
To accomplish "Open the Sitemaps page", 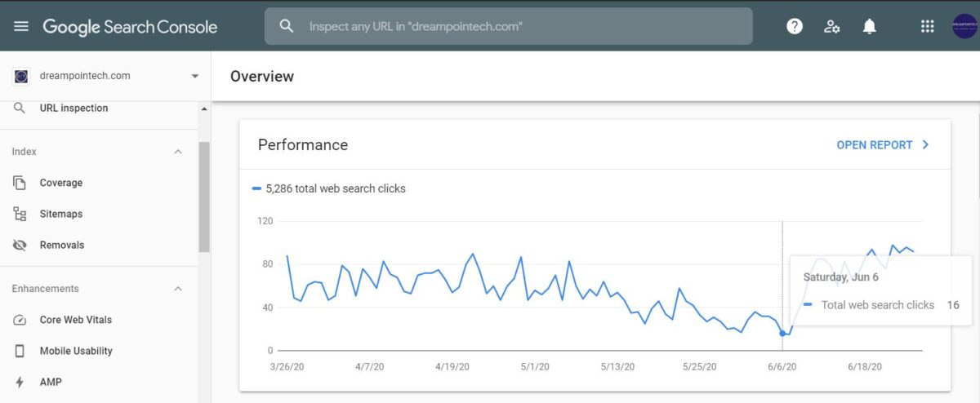I will (x=61, y=214).
